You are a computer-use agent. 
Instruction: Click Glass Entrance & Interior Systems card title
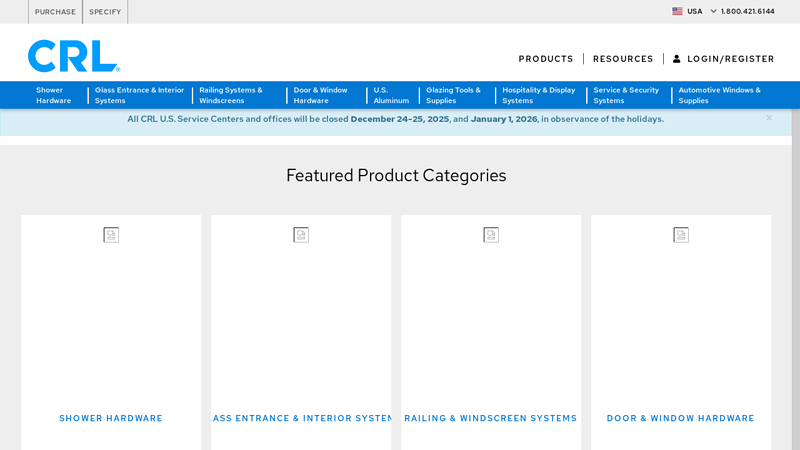[301, 418]
